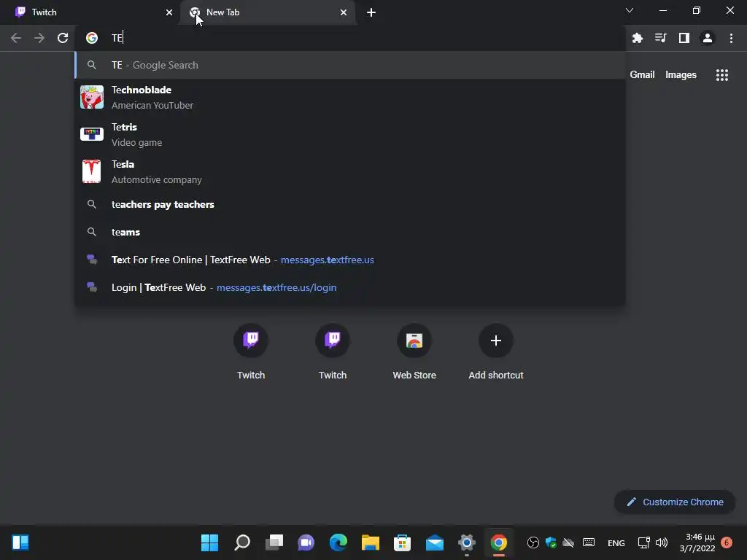747x560 pixels.
Task: Click the browser back arrow
Action: 16,38
